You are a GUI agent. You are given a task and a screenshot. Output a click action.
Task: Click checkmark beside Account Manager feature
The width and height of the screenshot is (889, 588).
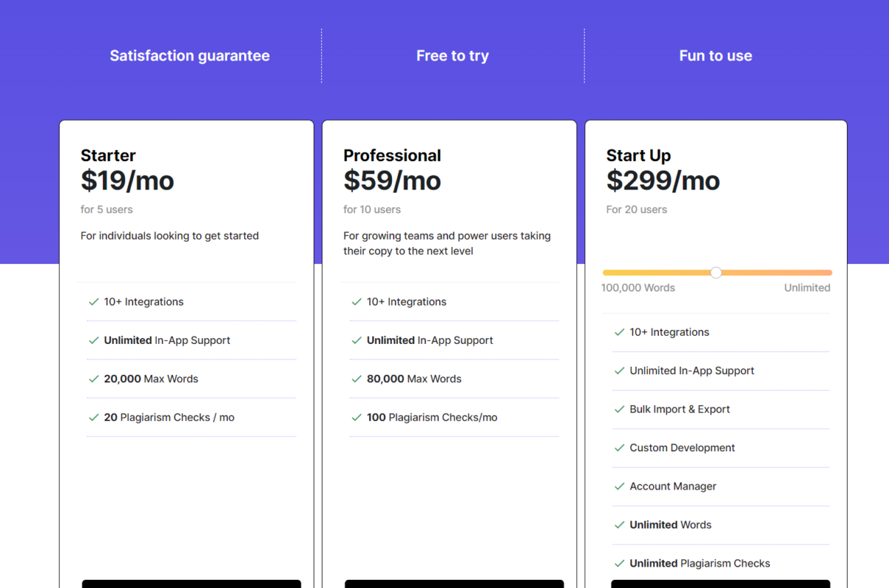(619, 487)
